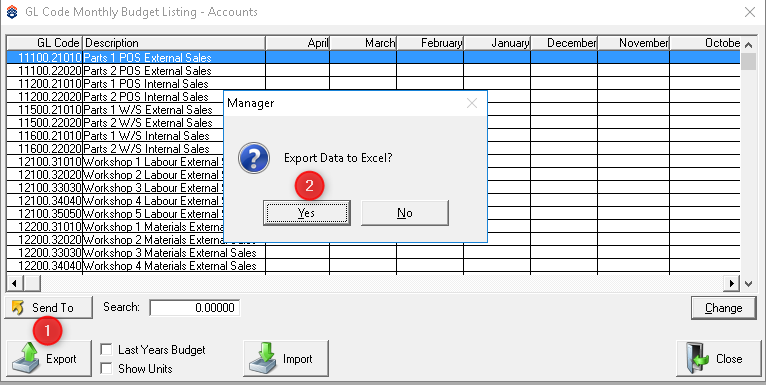Click No in the Manager dialog

[x=404, y=213]
